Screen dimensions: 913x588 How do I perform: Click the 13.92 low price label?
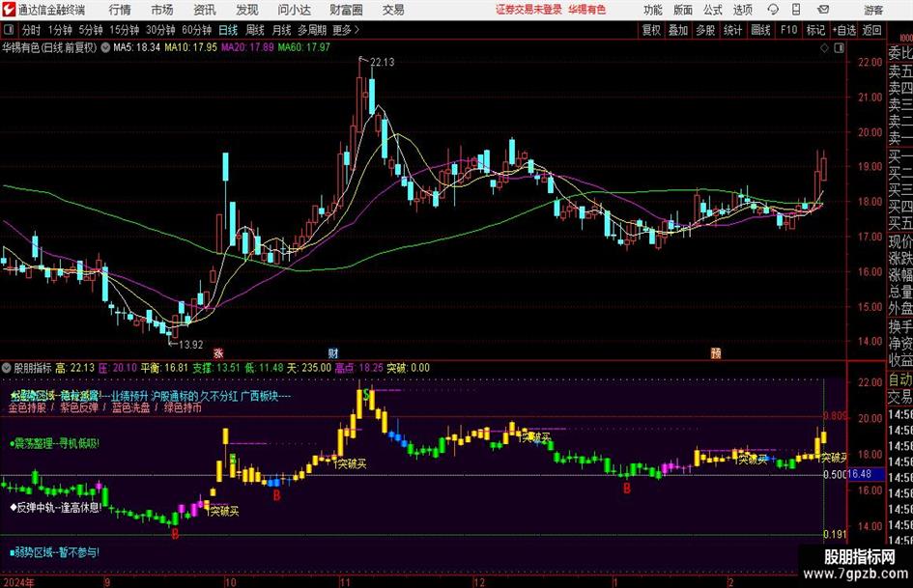click(x=191, y=345)
